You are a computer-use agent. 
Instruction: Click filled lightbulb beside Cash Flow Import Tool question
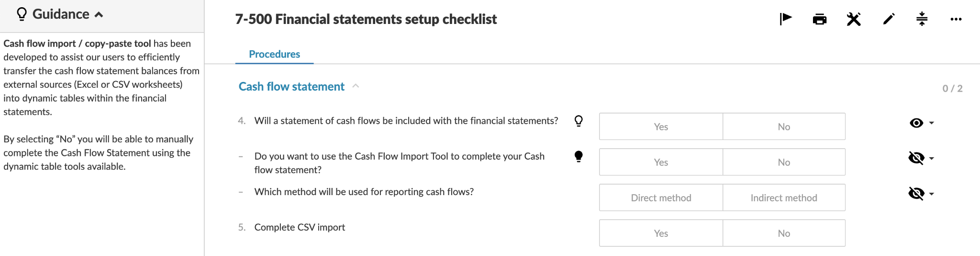579,156
